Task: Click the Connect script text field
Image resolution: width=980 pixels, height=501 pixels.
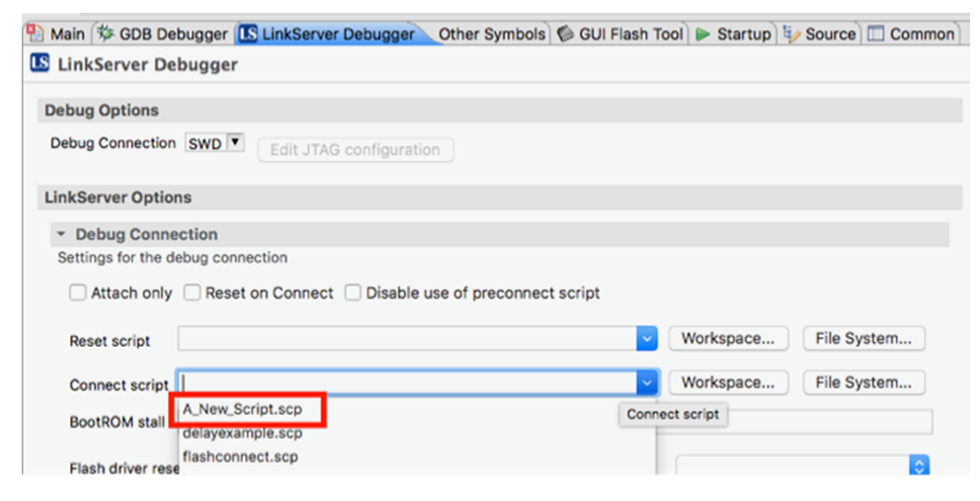Action: click(407, 383)
